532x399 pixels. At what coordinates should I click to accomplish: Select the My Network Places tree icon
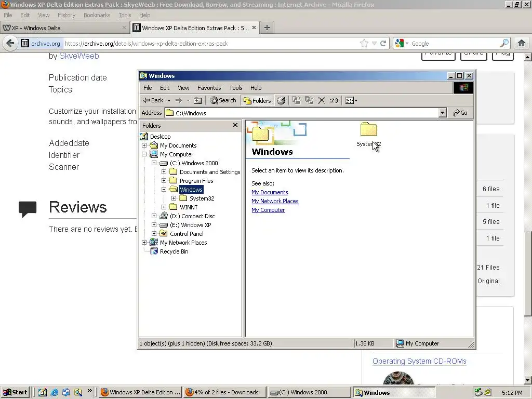tap(154, 242)
